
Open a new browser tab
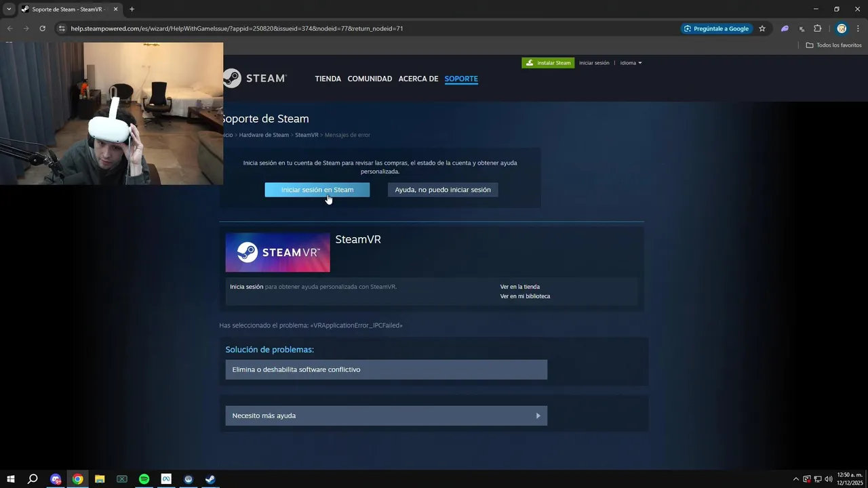(x=132, y=9)
